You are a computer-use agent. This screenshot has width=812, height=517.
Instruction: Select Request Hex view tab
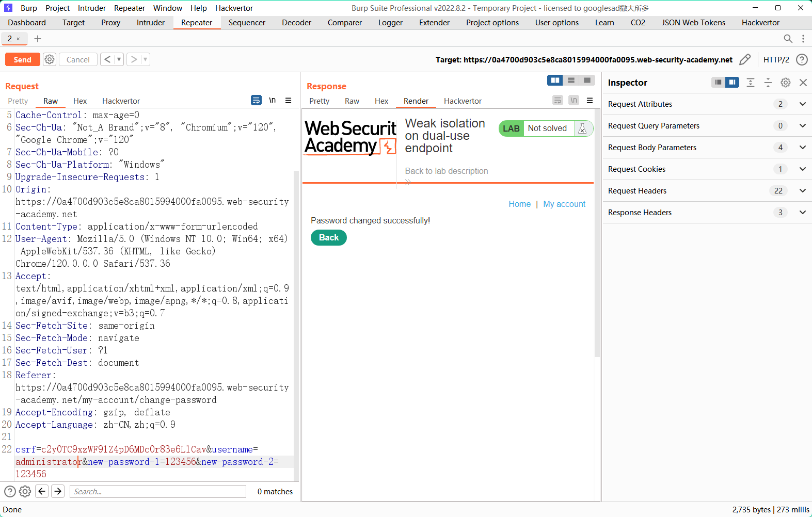[x=80, y=101]
